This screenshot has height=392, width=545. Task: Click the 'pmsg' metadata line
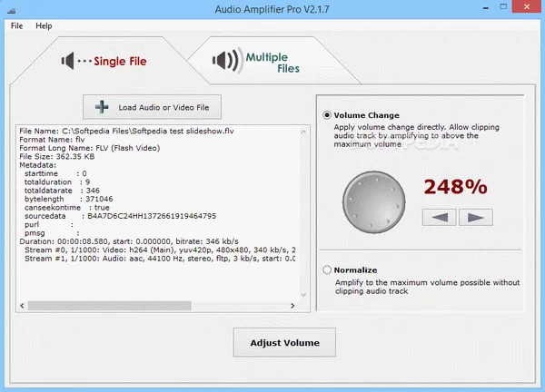coord(52,233)
